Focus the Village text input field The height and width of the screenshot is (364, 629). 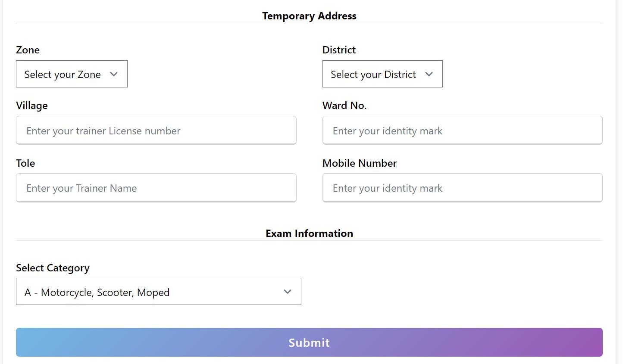click(x=156, y=131)
